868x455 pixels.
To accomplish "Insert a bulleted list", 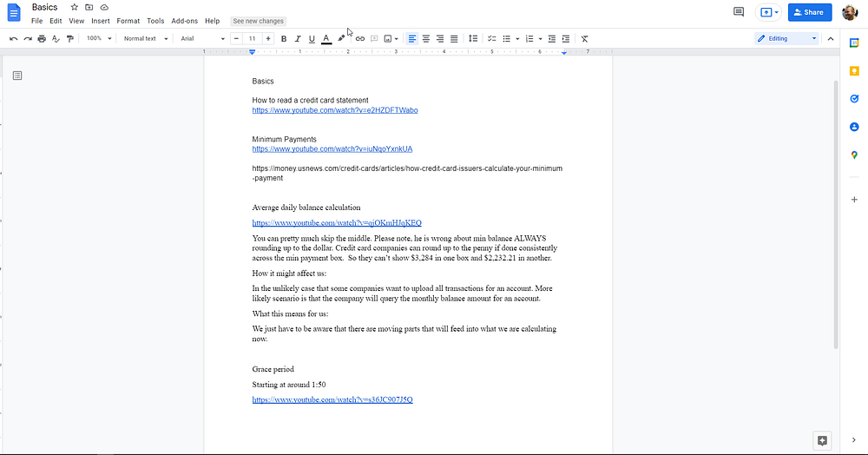I will point(506,39).
